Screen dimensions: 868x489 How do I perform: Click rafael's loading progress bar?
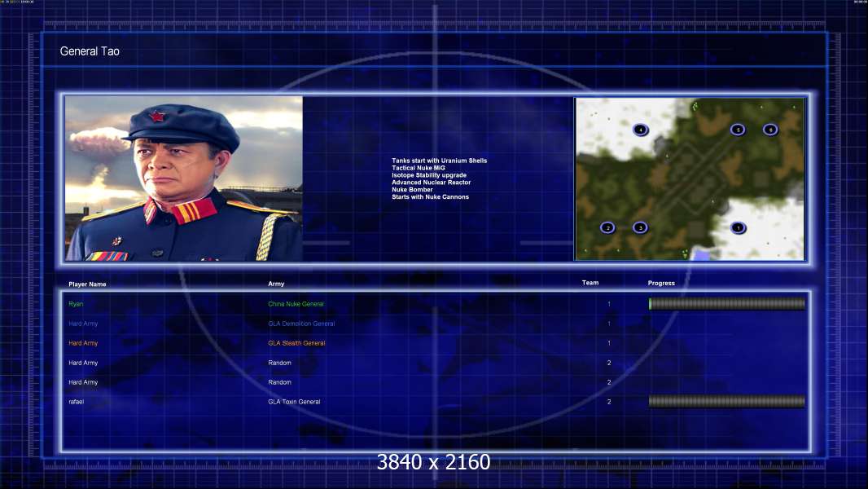point(727,402)
